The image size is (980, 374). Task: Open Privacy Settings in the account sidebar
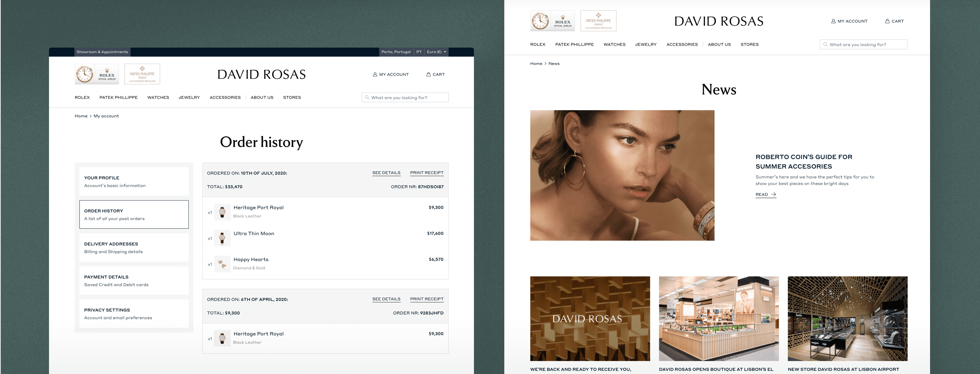pyautogui.click(x=134, y=313)
